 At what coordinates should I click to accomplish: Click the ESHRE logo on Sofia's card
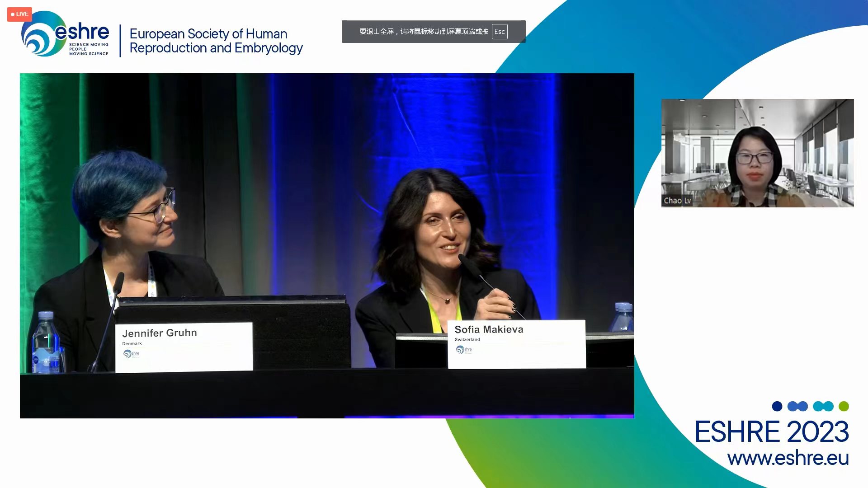[464, 350]
